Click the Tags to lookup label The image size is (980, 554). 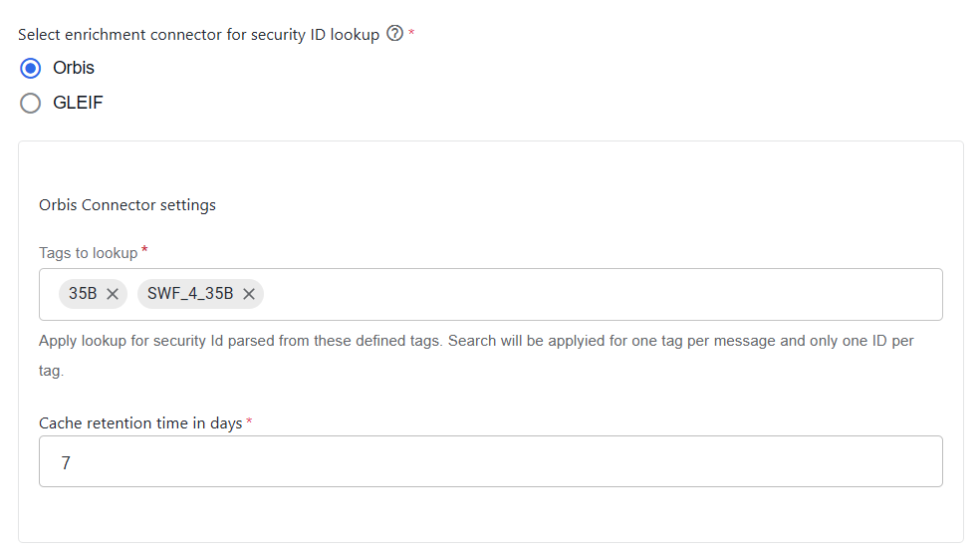pyautogui.click(x=88, y=253)
